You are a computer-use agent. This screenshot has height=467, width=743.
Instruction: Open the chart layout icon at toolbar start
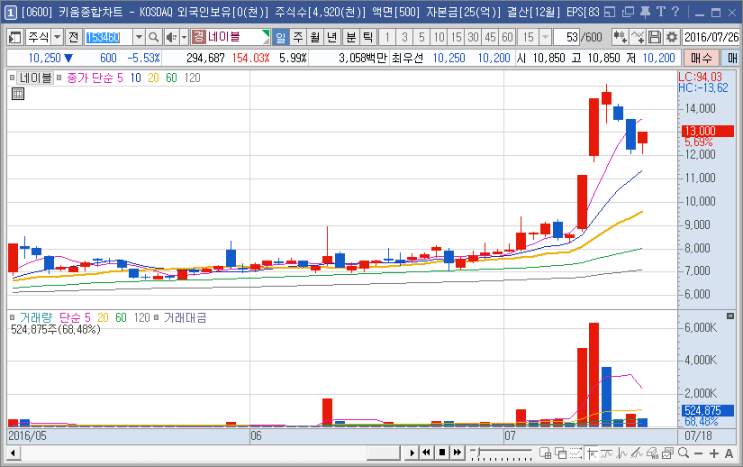point(15,37)
